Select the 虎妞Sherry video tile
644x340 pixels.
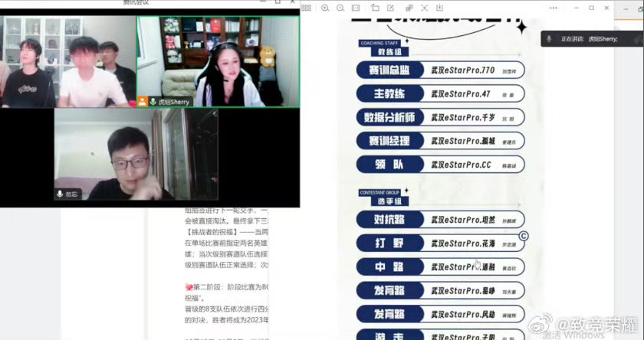(218, 62)
